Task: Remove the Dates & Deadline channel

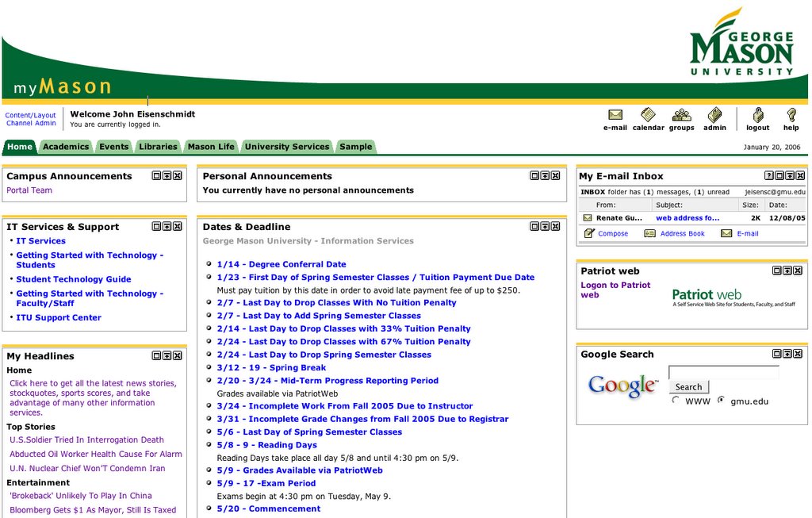Action: 555,226
